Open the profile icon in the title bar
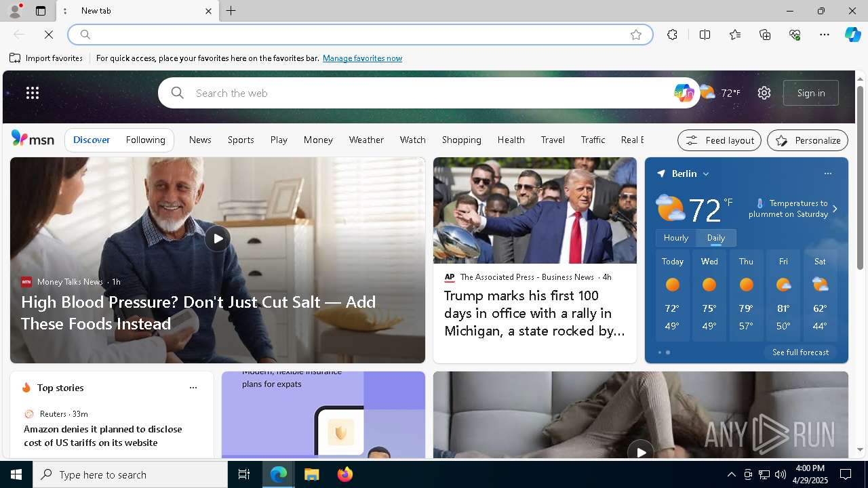 tap(14, 11)
